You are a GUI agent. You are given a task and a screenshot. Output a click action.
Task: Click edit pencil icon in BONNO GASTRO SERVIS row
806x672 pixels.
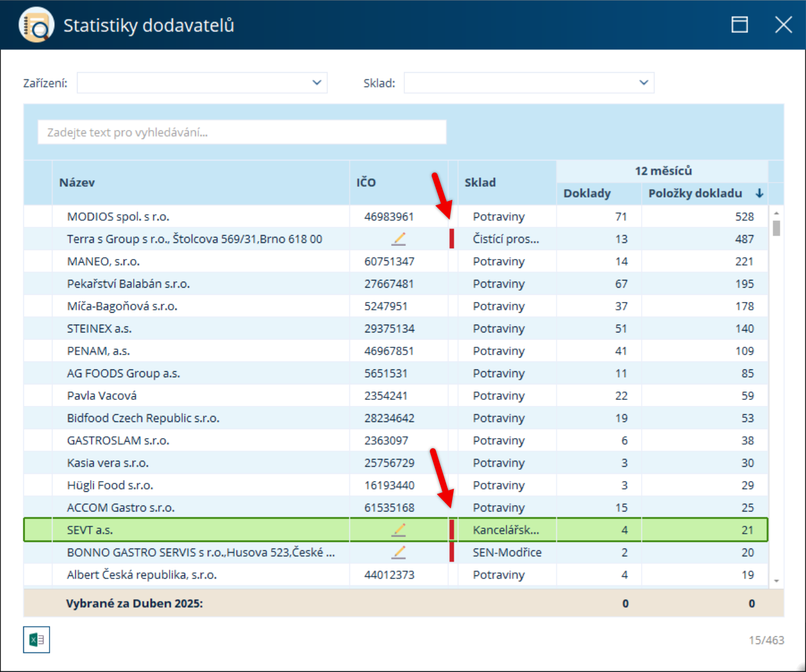point(399,552)
